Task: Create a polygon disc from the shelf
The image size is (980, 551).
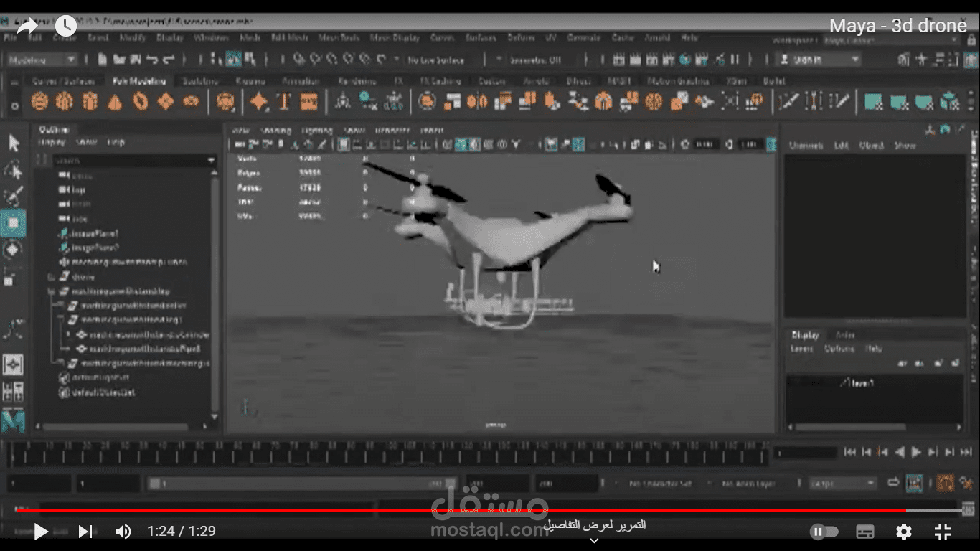Action: (190, 103)
